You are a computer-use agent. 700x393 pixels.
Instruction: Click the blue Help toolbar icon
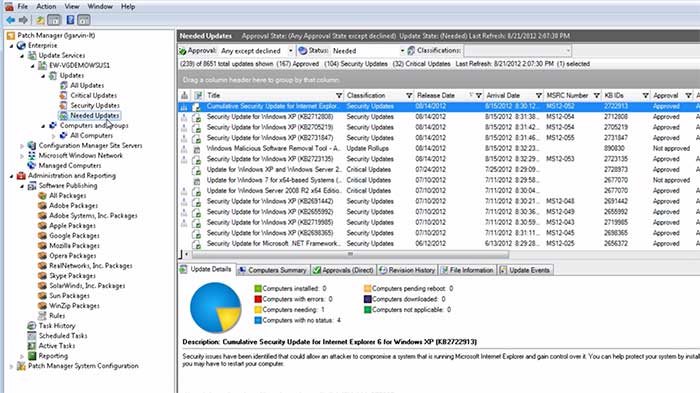click(70, 20)
